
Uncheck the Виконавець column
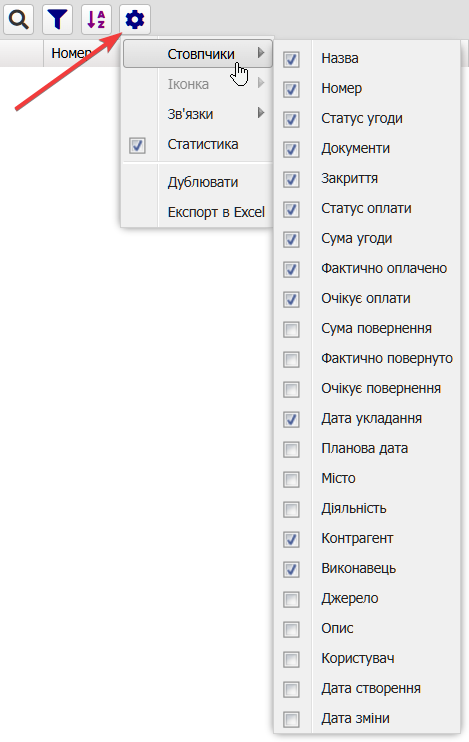291,569
